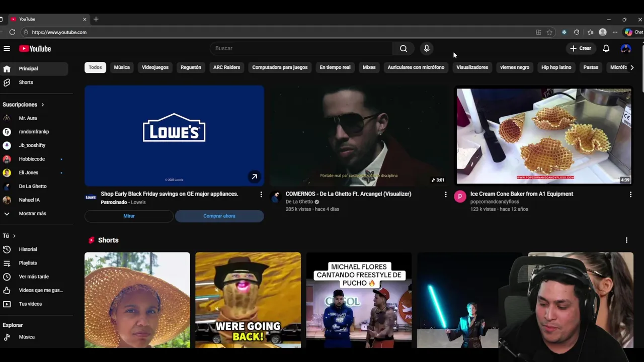Open options for the COMERNOS video

[445, 194]
